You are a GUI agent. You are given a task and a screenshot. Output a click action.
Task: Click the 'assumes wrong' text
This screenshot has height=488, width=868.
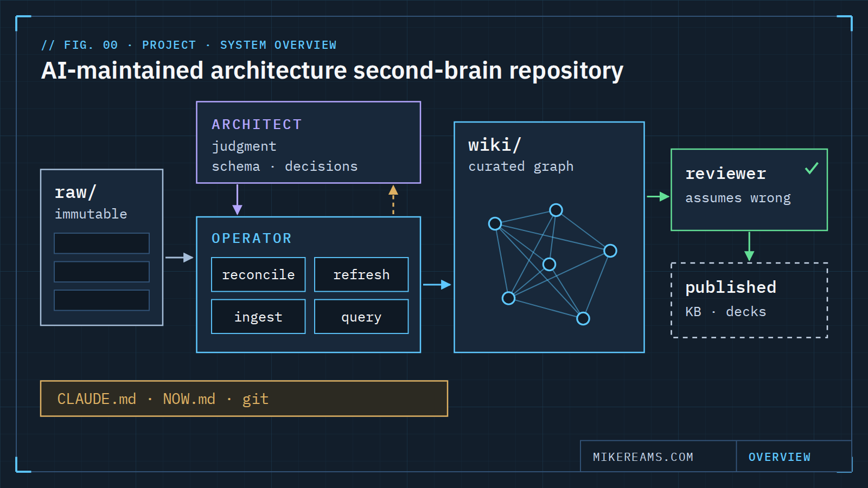click(738, 198)
